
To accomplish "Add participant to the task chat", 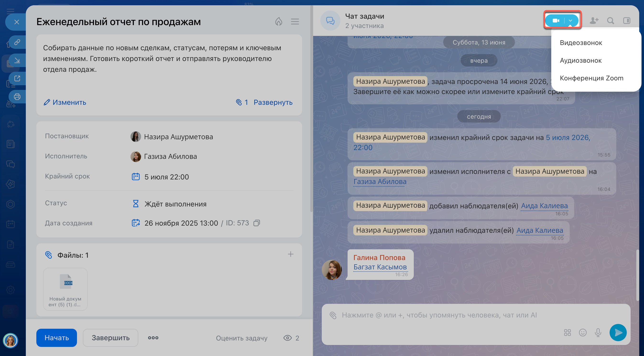I will point(594,21).
